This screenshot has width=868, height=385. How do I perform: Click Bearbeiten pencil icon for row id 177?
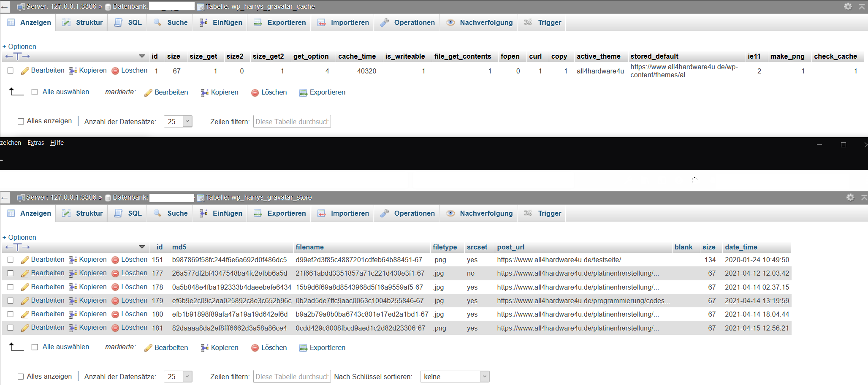coord(25,273)
